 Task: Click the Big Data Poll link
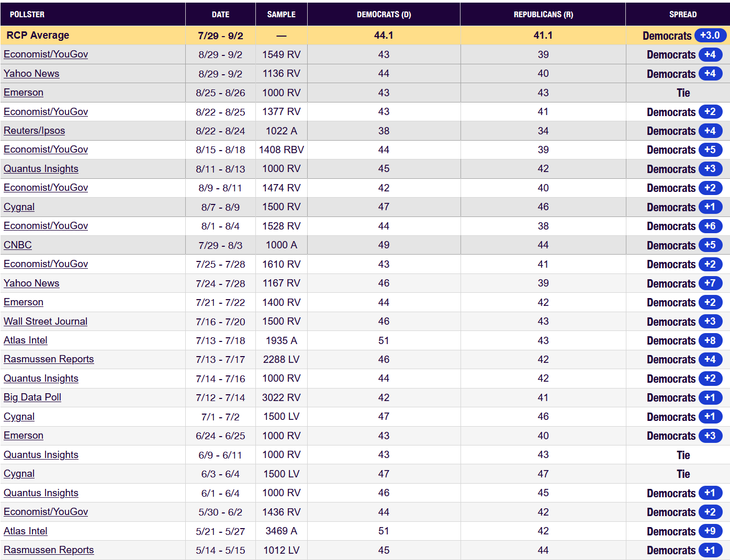click(32, 397)
